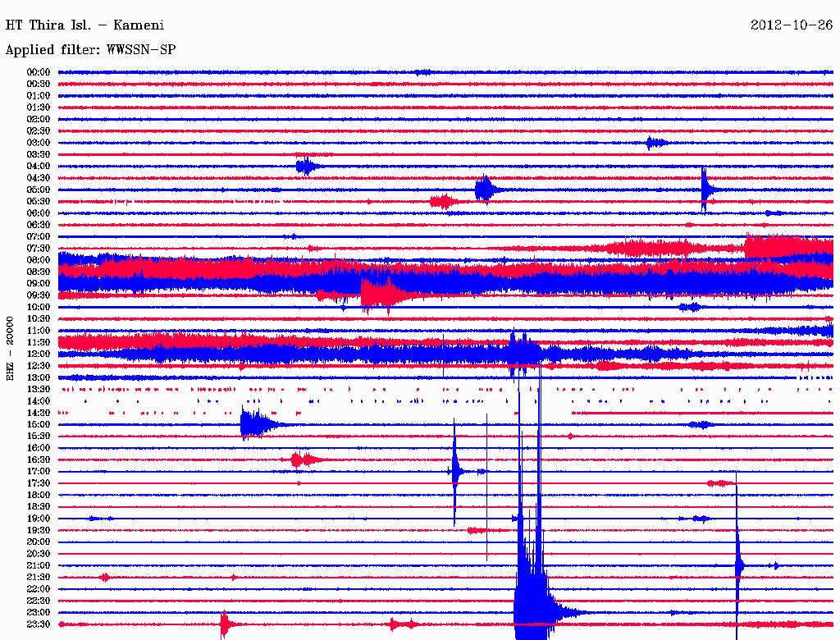Click the 14:30 time label

click(39, 414)
